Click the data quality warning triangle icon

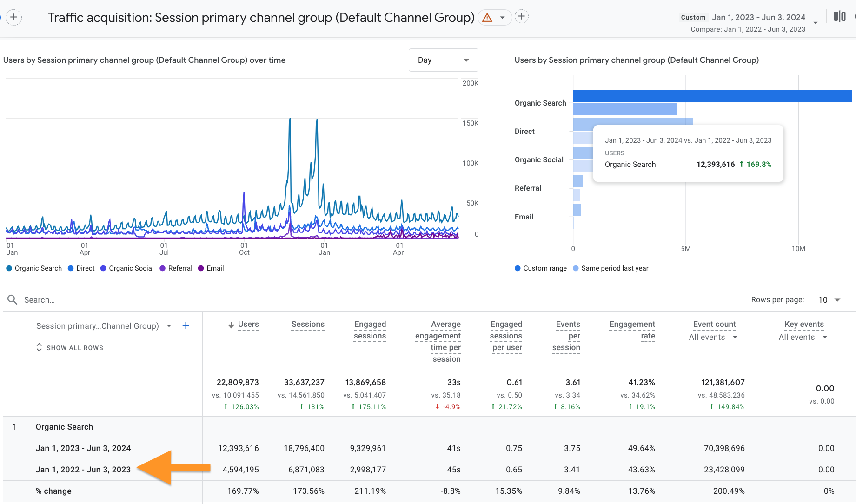[487, 18]
